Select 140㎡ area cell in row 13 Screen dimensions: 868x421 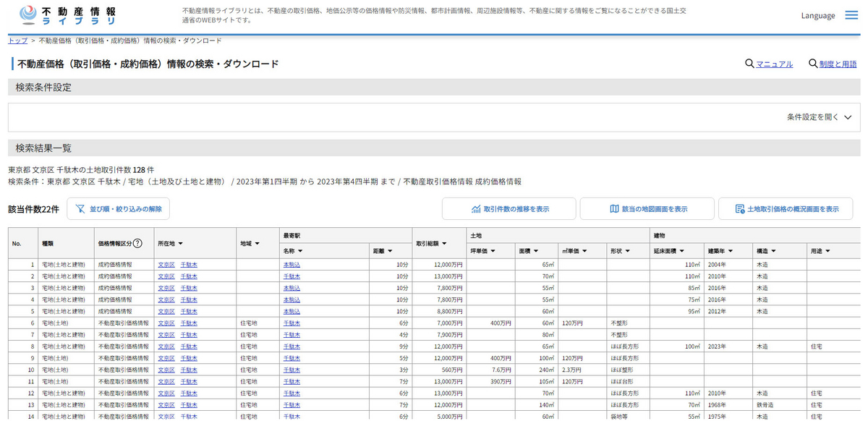pos(546,404)
